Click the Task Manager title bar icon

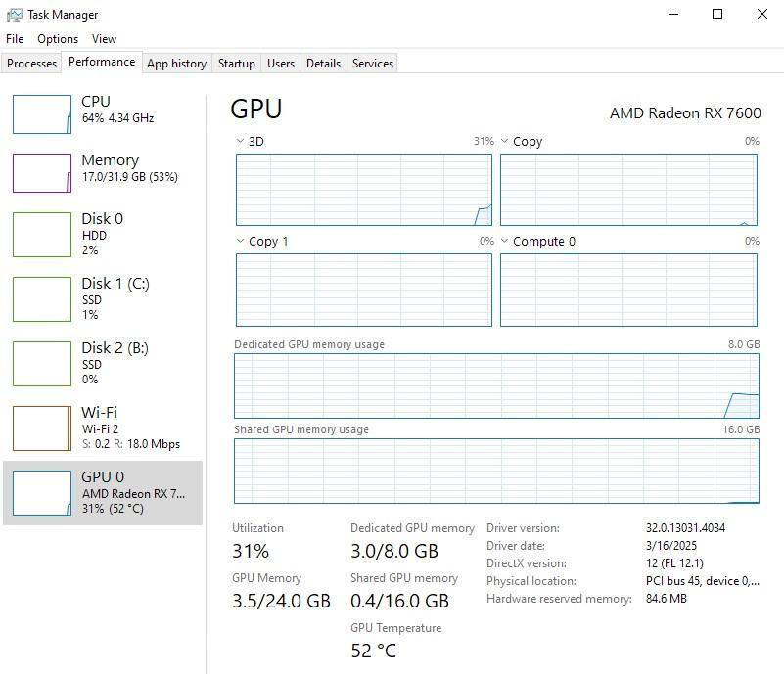(15, 15)
